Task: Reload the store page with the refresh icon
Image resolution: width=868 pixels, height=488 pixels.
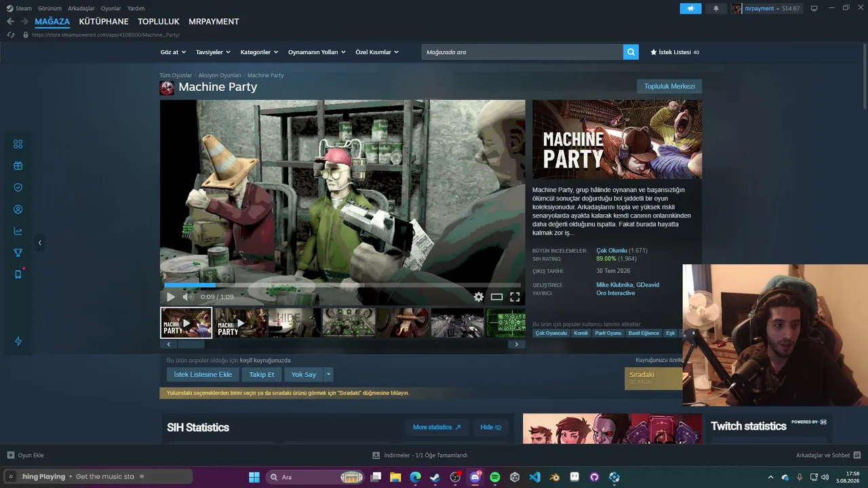Action: pyautogui.click(x=11, y=35)
